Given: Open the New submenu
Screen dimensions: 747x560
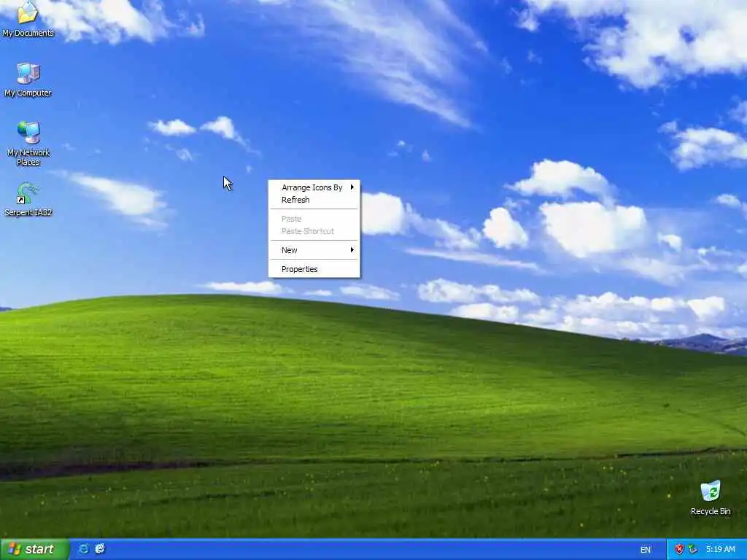Looking at the screenshot, I should point(314,250).
